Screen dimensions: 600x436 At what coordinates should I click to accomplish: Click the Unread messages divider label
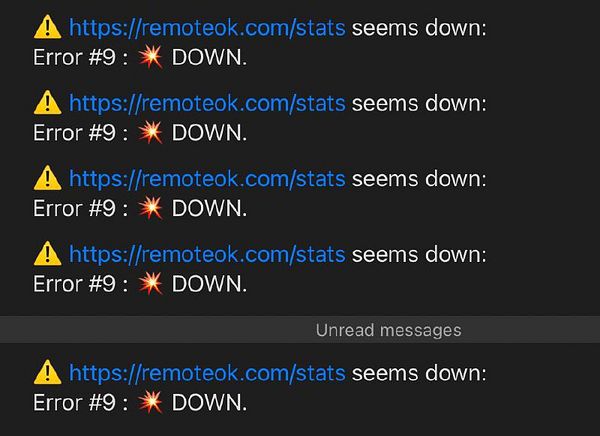click(x=388, y=329)
